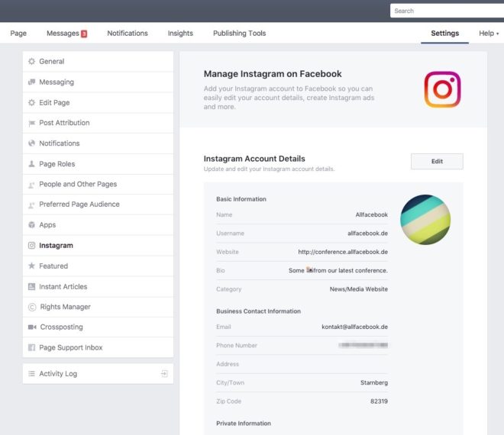The image size is (504, 435).
Task: Click the Page Support Inbox icon
Action: (x=31, y=347)
